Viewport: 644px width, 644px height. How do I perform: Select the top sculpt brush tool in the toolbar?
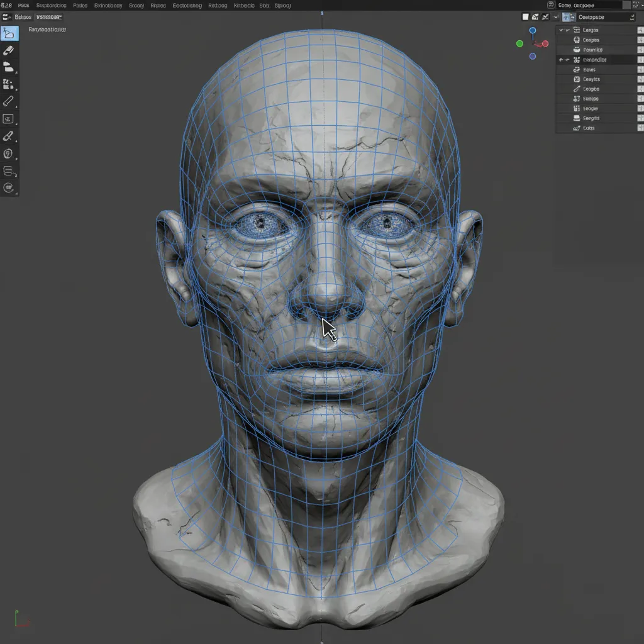[x=10, y=33]
